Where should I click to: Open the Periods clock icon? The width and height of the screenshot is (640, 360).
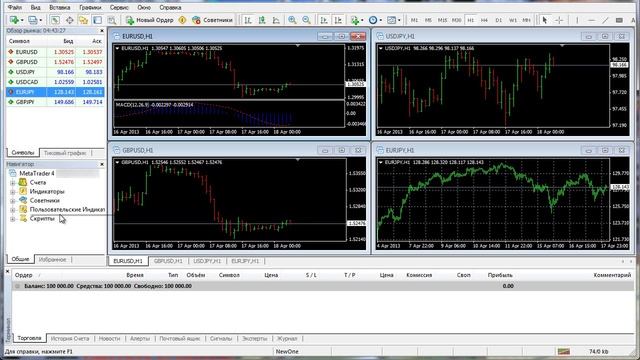(373, 20)
